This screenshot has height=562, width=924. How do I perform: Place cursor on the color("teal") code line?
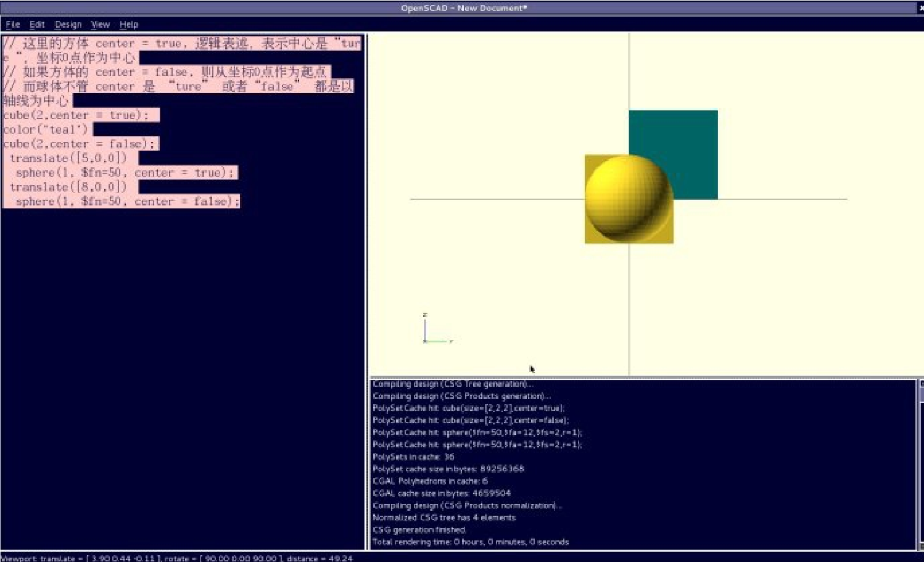[x=46, y=130]
